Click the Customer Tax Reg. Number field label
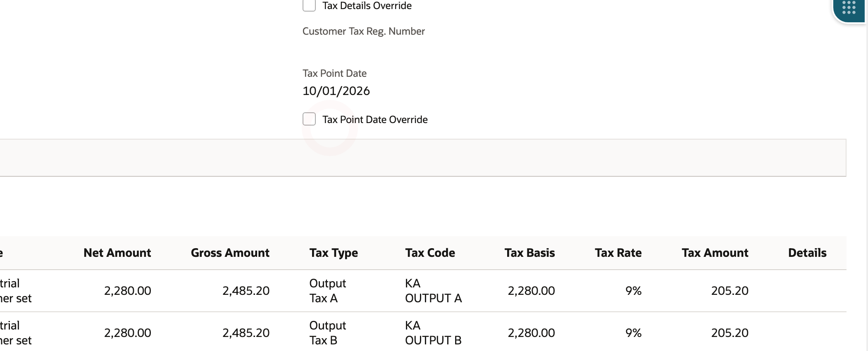The image size is (868, 351). [x=363, y=31]
